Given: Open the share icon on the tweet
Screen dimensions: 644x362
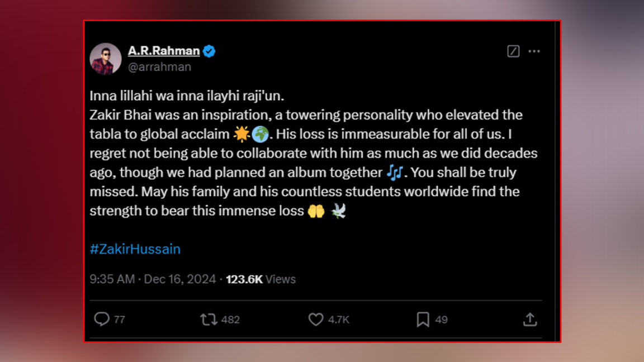Looking at the screenshot, I should click(530, 319).
